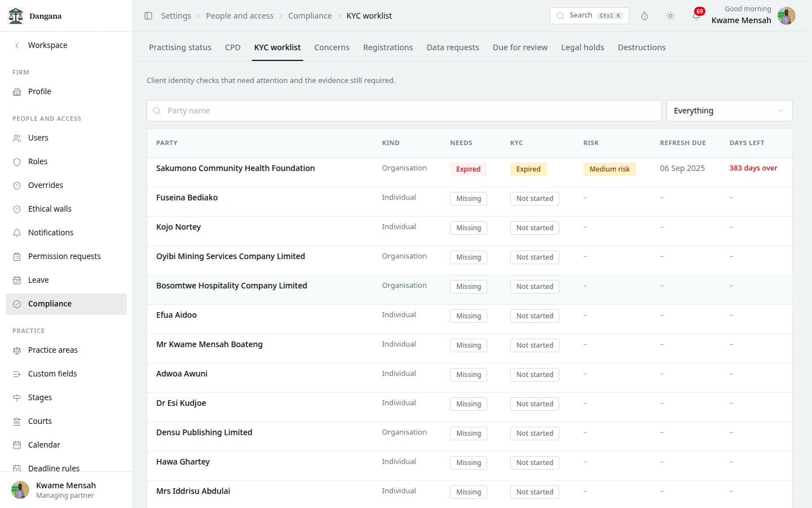Open notifications bell with 69 badge
This screenshot has width=812, height=508.
pyautogui.click(x=697, y=15)
